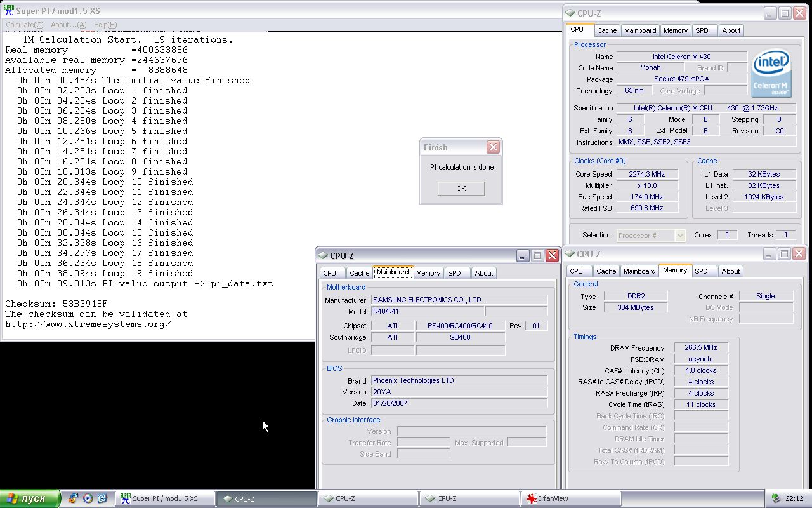The width and height of the screenshot is (812, 508).
Task: Click the BIOS Date field 01/20/2007
Action: (459, 403)
